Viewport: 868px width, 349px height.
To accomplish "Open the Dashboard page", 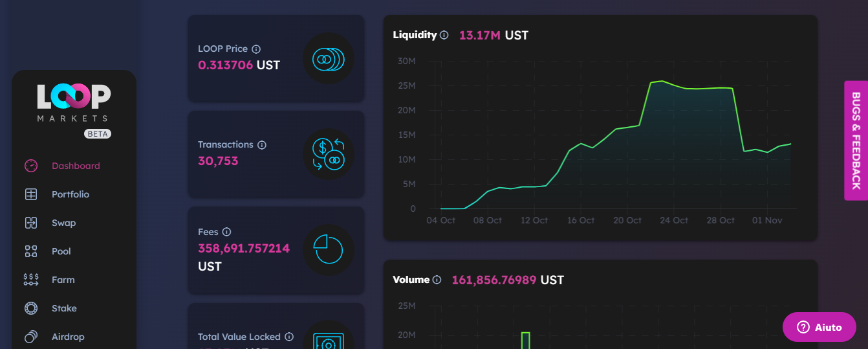I will point(76,166).
